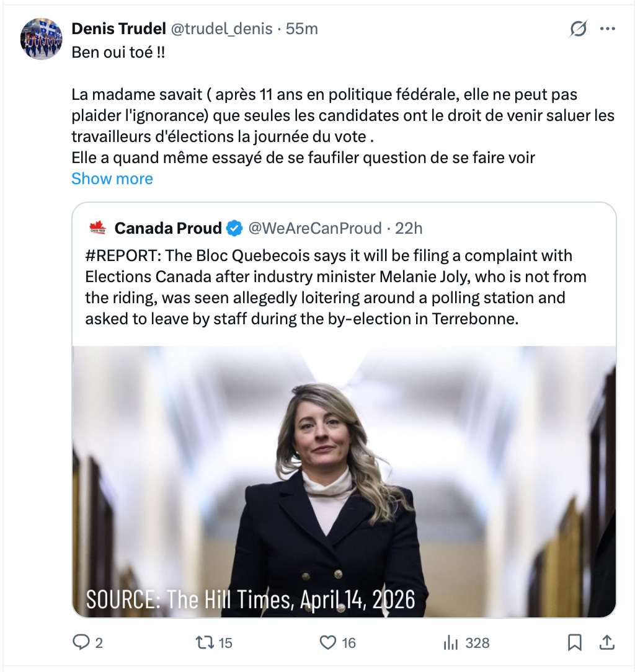Click the blue verified checkmark badge

[x=234, y=228]
